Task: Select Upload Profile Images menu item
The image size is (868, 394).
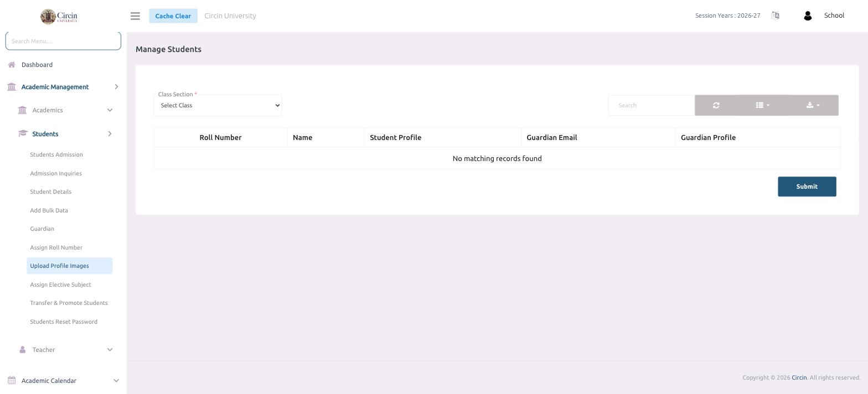Action: click(x=70, y=266)
